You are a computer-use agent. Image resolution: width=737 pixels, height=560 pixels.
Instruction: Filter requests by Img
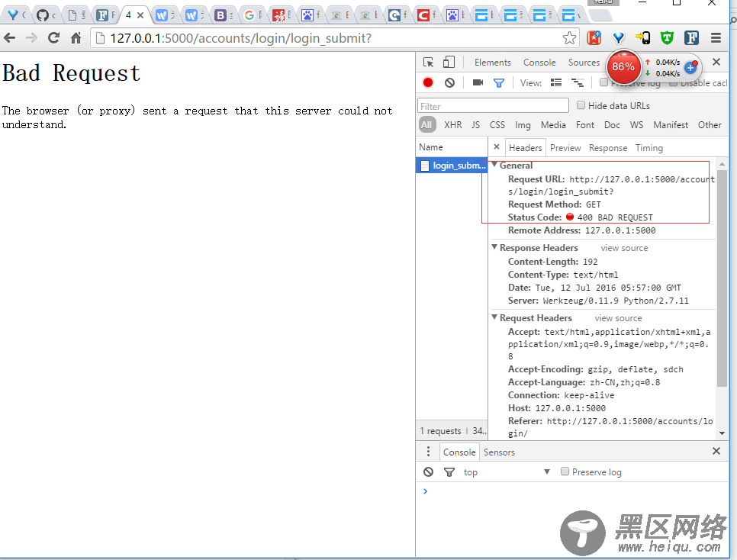coord(523,124)
